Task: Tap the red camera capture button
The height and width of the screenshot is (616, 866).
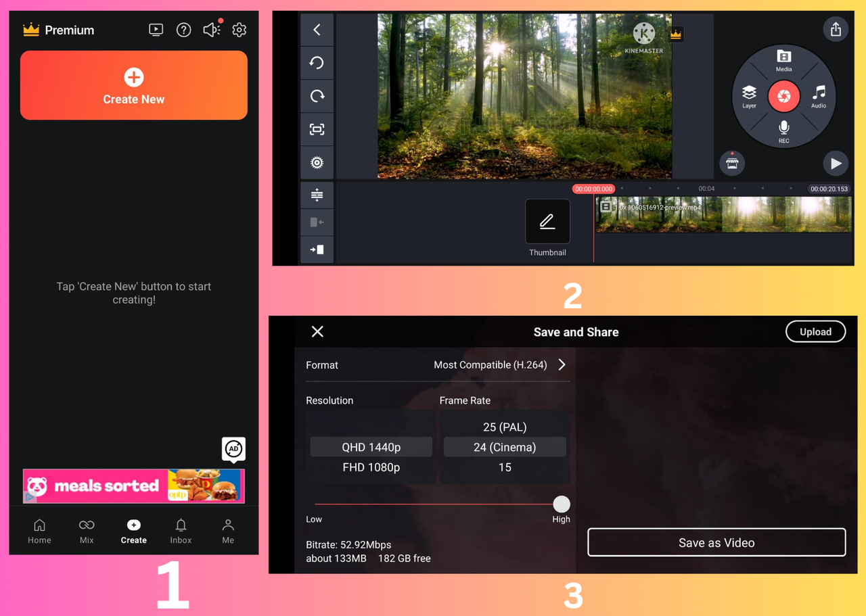Action: [783, 96]
